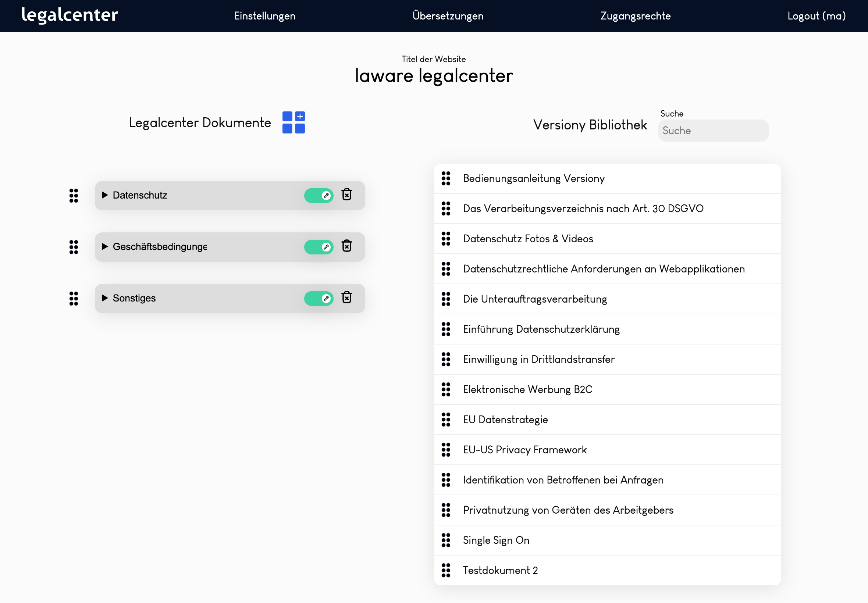Click drag handle of Datenschutzrechtliche Anforderungen row
This screenshot has height=603, width=868.
tap(446, 269)
